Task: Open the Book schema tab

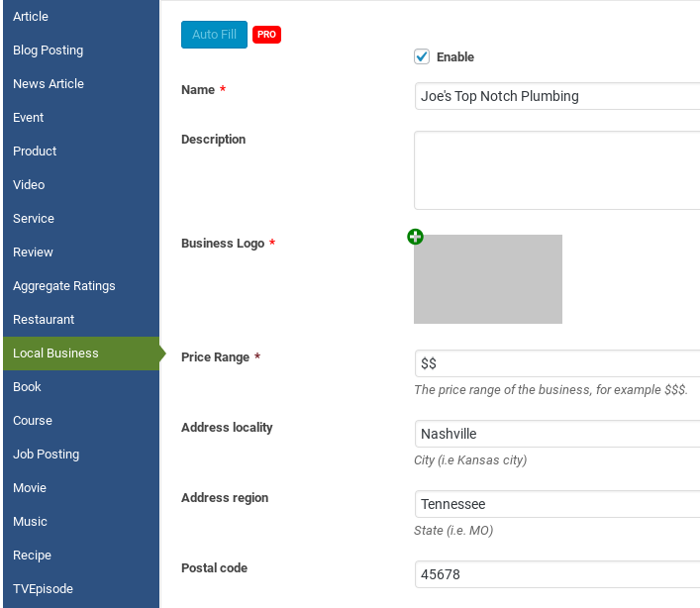Action: pos(81,386)
